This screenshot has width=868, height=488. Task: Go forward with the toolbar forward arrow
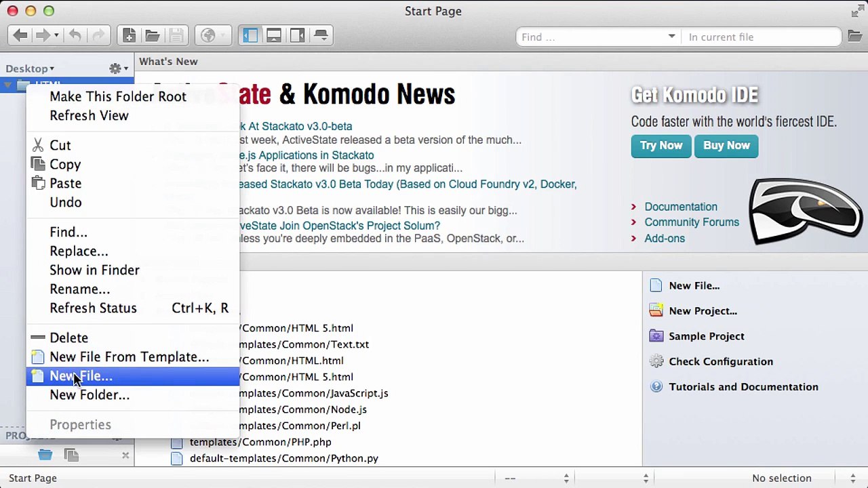[42, 35]
